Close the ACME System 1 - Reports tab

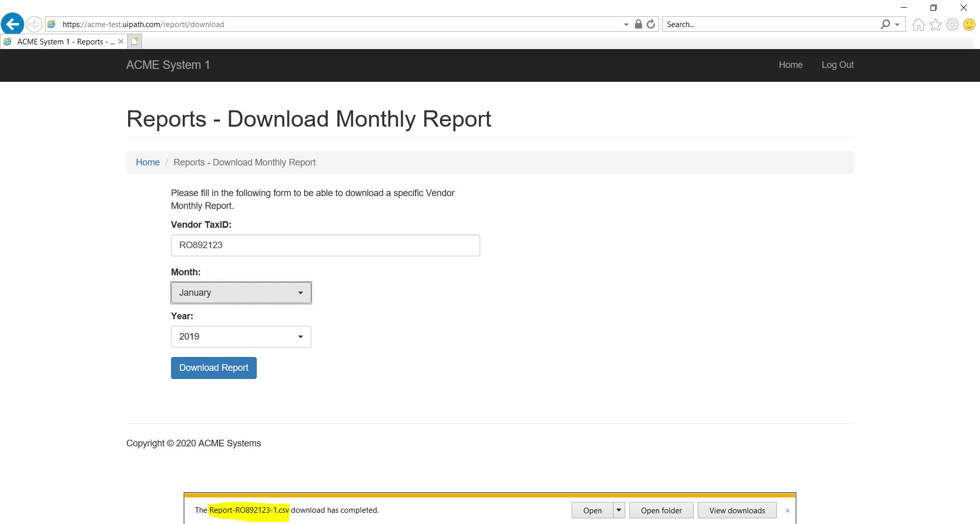tap(121, 41)
